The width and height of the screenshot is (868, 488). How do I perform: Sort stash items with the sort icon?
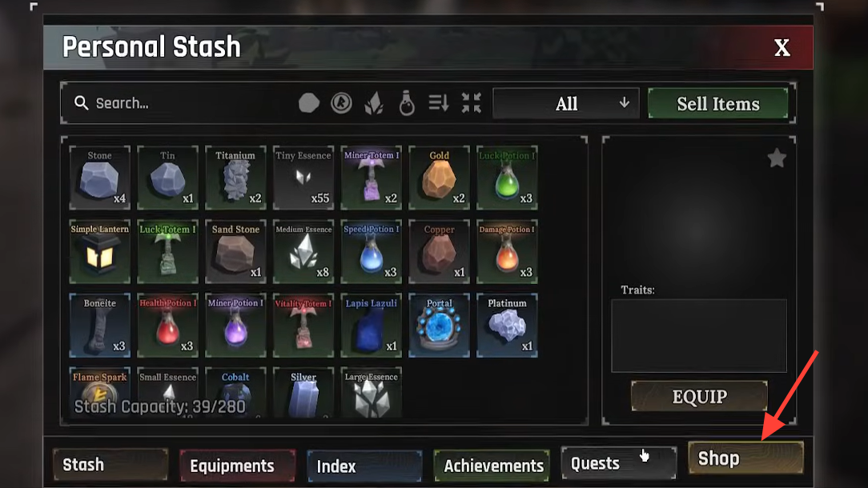tap(439, 103)
